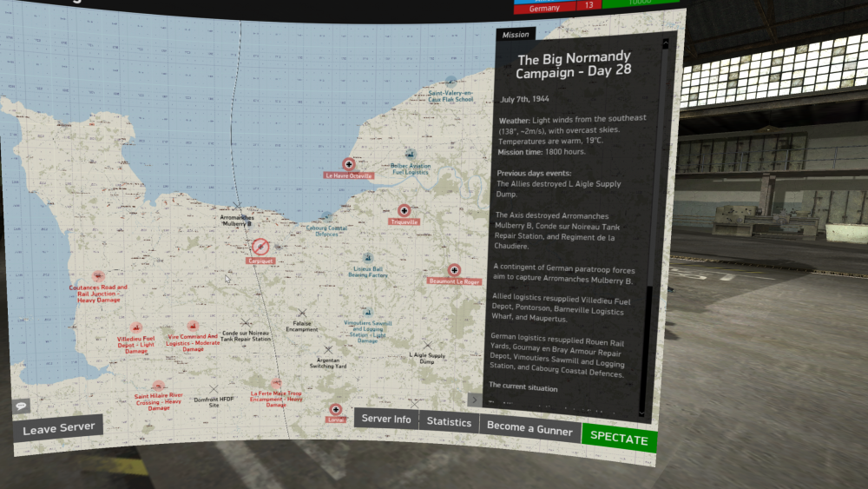Click the Weather description text

(x=571, y=129)
